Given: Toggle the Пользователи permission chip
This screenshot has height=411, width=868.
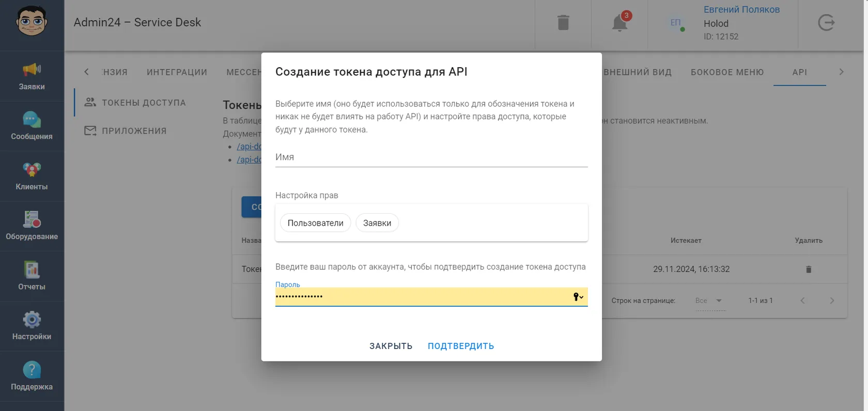Looking at the screenshot, I should click(x=315, y=223).
